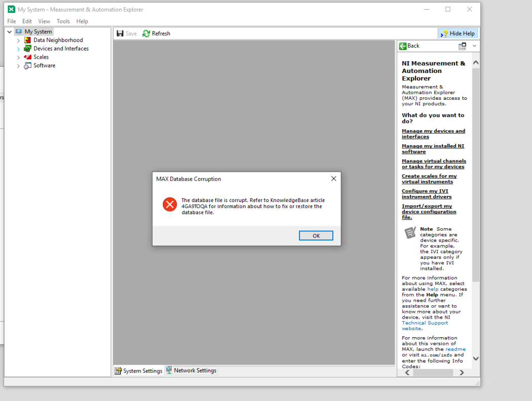532x401 pixels.
Task: Click the green Back arrow icon
Action: pos(403,46)
